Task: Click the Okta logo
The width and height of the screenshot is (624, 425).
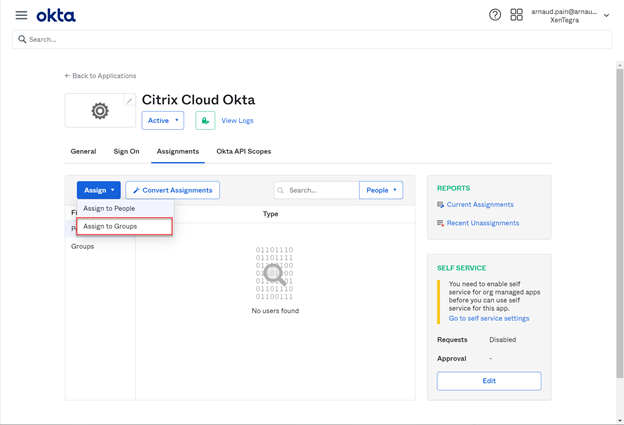Action: (56, 15)
